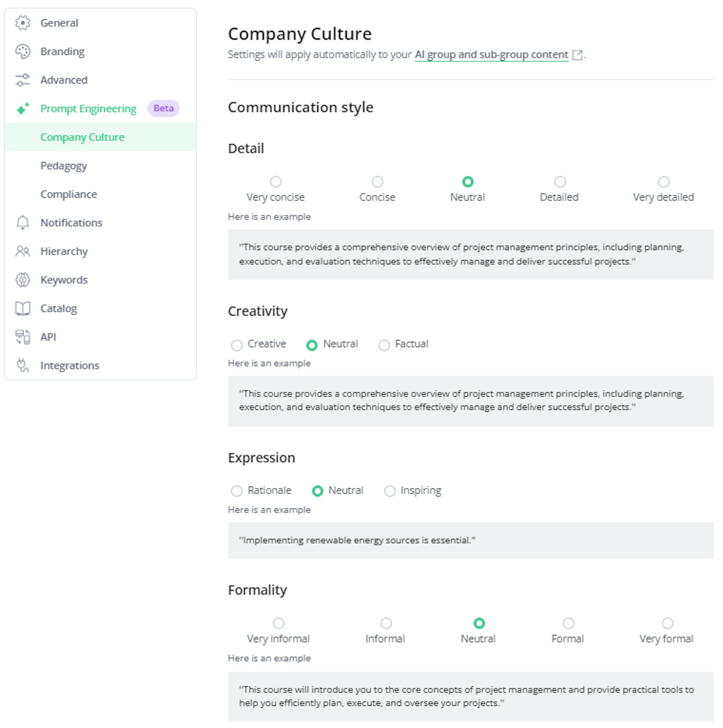Screen dimensions: 723x728
Task: Set Formality to Informal
Action: (386, 623)
